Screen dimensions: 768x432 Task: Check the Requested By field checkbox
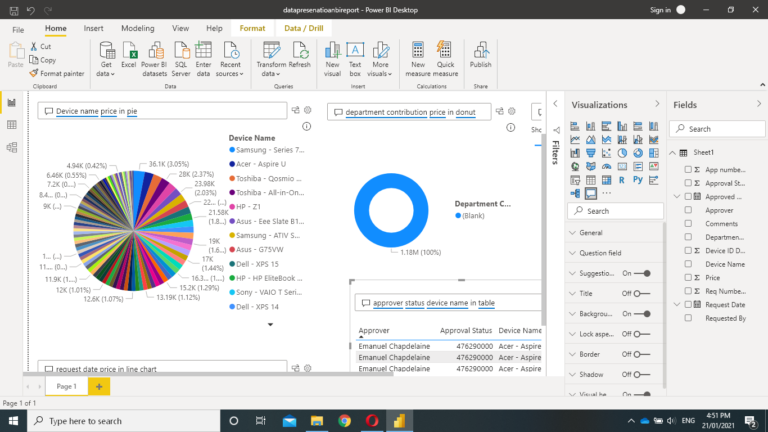click(688, 318)
